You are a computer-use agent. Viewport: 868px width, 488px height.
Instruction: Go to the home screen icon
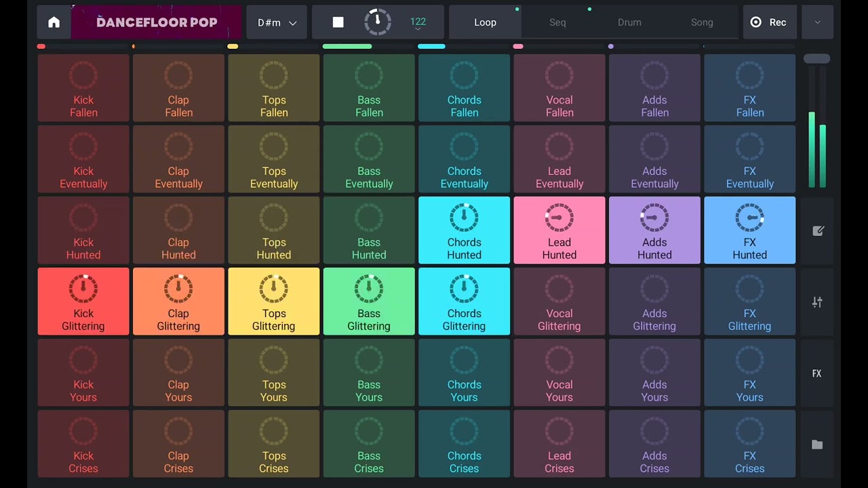point(54,22)
